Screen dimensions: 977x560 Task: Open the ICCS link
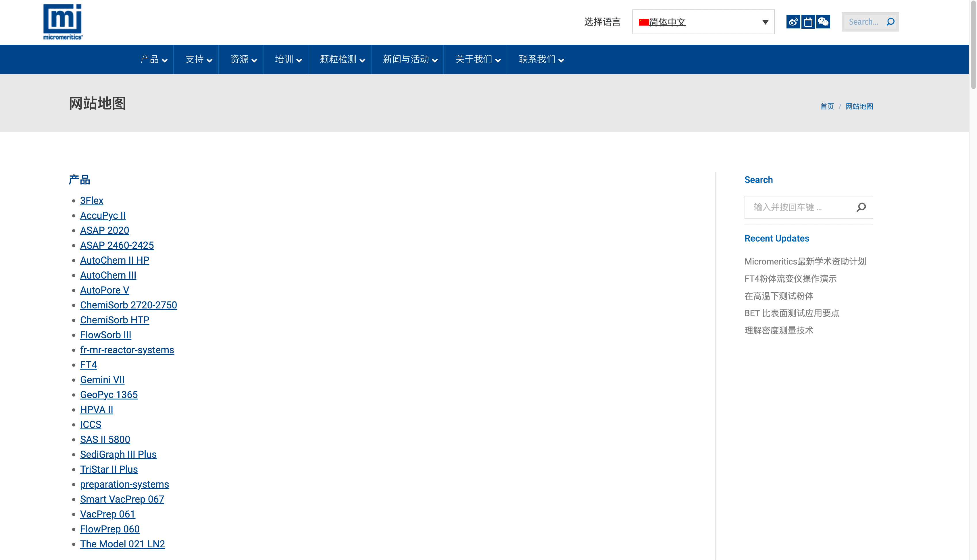[91, 425]
